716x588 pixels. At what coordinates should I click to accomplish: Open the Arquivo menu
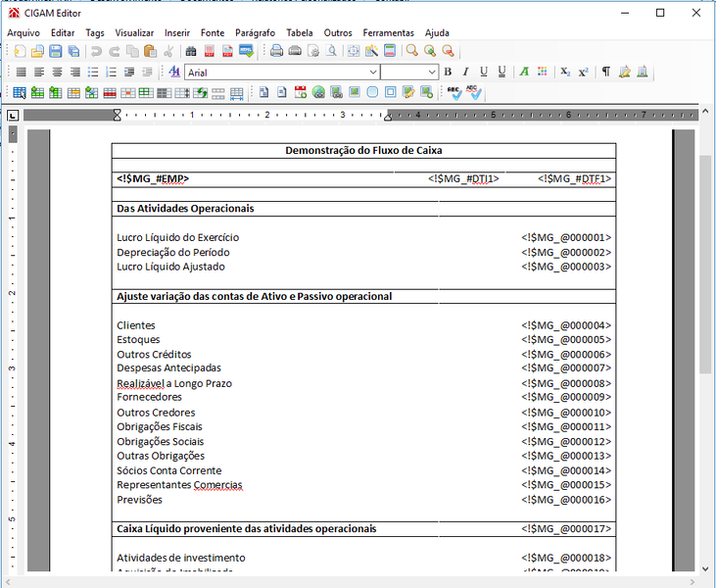pos(24,33)
